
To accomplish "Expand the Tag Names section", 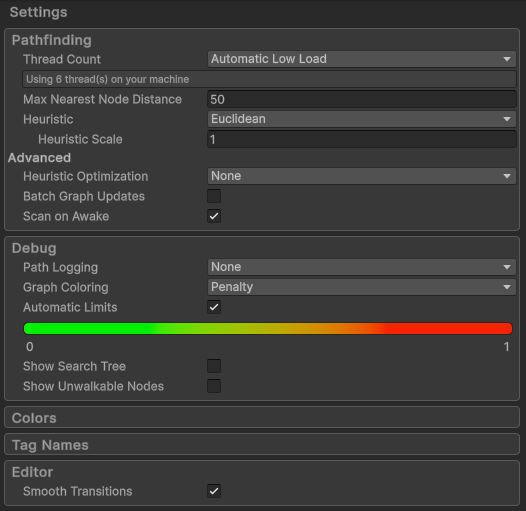I will click(x=50, y=445).
